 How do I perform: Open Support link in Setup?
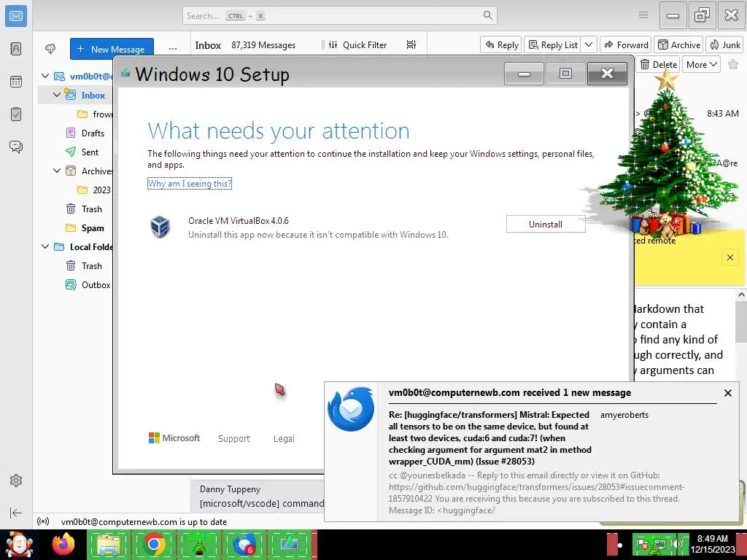[234, 438]
